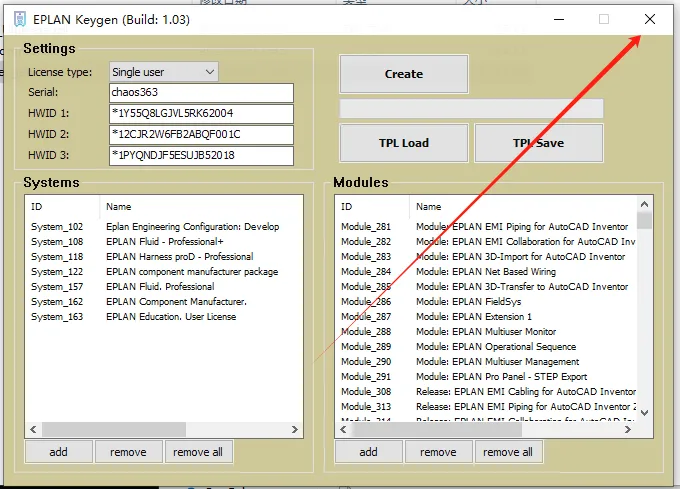
Task: Focus the HWID 1 input field
Action: 201,114
